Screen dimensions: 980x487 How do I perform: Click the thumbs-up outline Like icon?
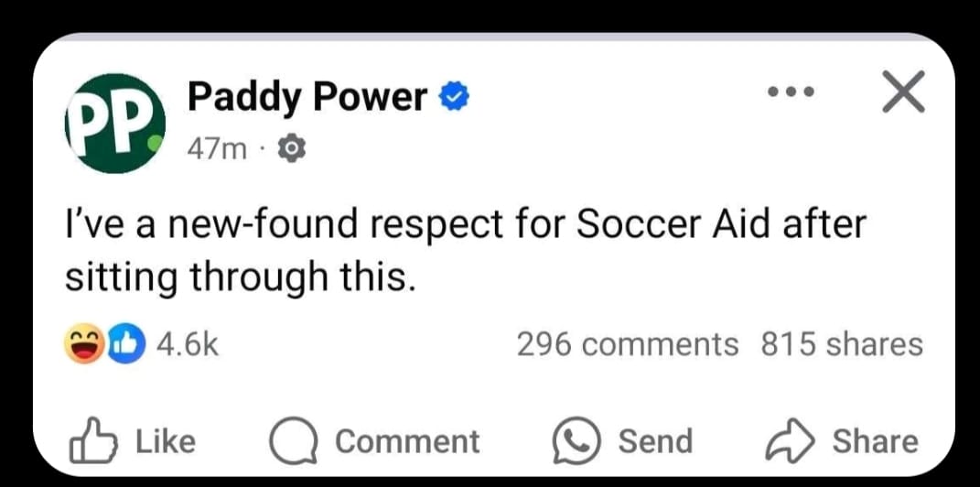coord(90,441)
